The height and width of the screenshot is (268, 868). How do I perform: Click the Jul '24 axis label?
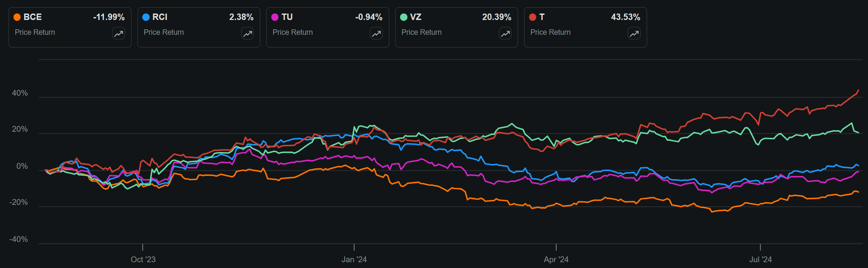point(761,260)
